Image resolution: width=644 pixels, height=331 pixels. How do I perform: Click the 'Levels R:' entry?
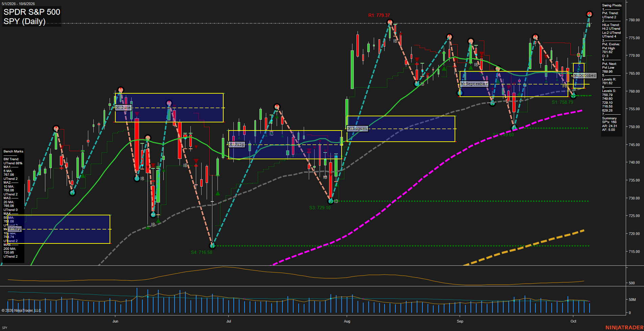click(x=609, y=79)
